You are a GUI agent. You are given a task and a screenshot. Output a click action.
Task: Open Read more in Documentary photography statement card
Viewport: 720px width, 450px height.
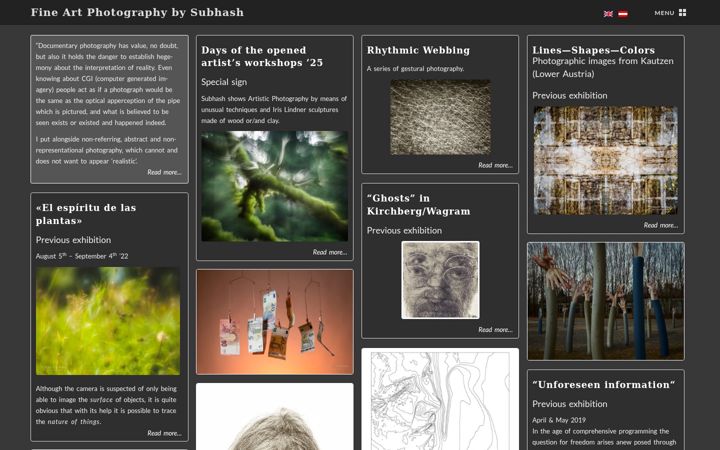pos(164,172)
